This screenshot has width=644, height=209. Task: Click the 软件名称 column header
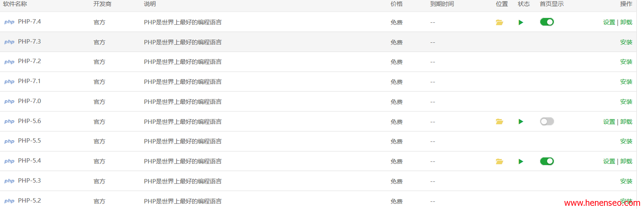point(15,4)
